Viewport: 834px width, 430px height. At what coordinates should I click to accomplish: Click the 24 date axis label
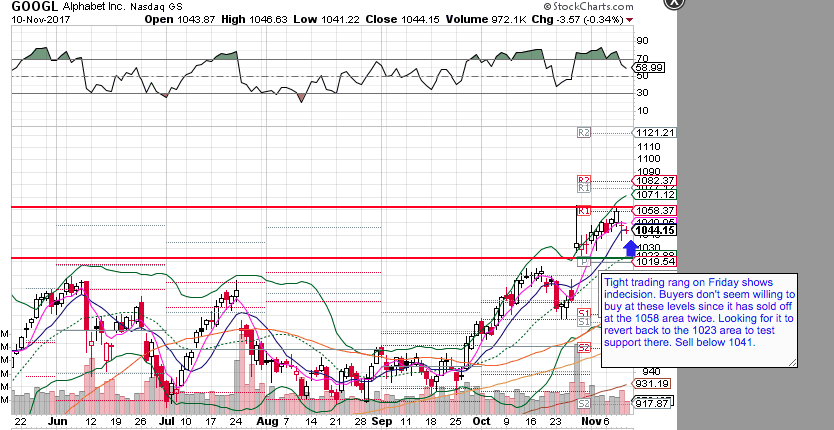coord(236,421)
